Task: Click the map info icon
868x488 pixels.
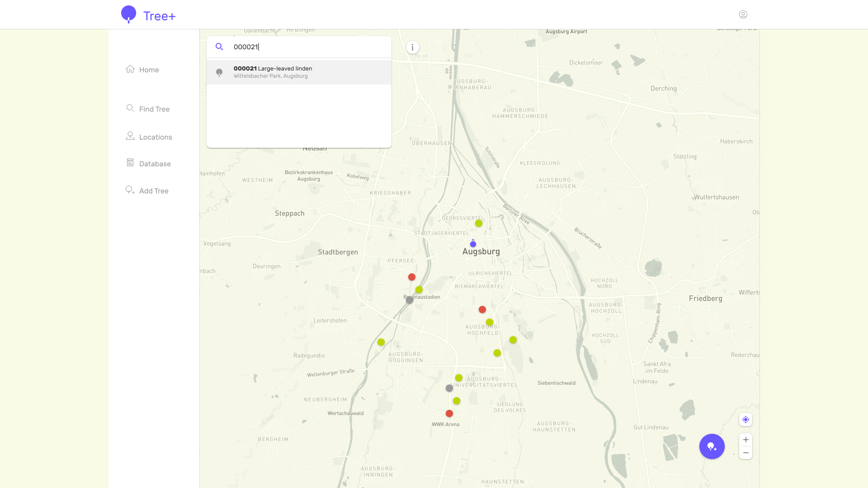Action: tap(412, 47)
